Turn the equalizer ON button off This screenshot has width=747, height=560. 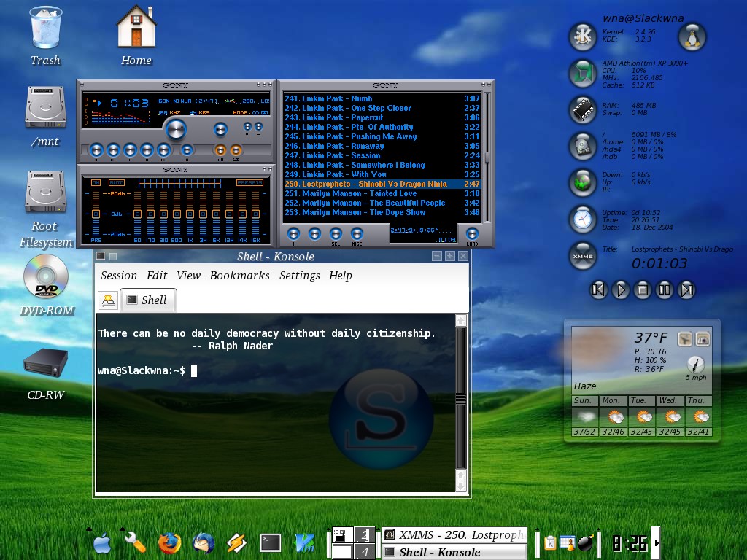tap(96, 183)
